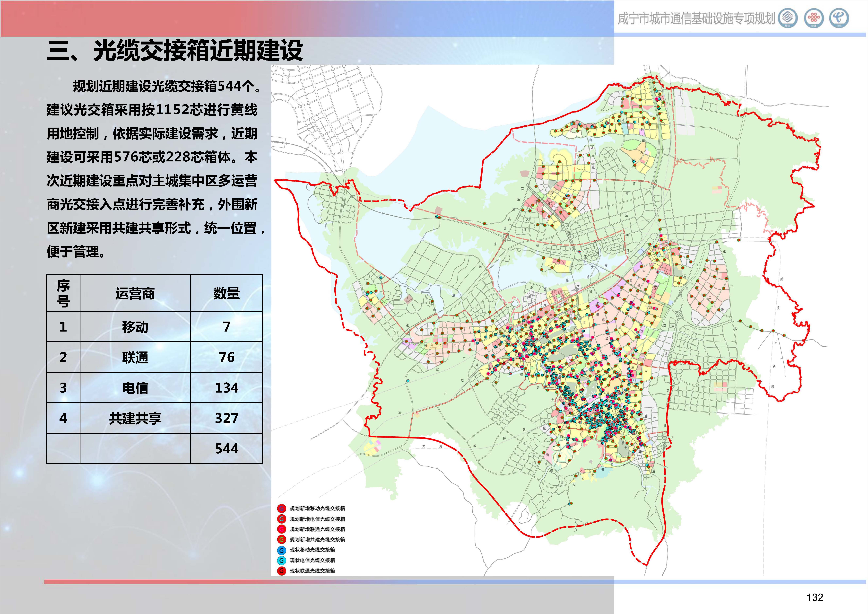Viewport: 868px width, 614px height.
Task: Click the legend text 规划新增移动光缆交接箱
Action: tap(317, 509)
